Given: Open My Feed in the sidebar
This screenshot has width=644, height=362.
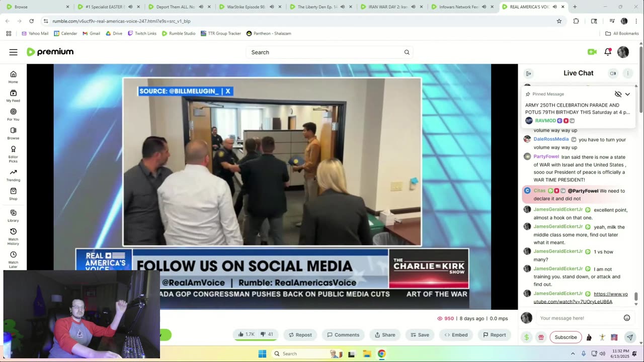Looking at the screenshot, I should click(x=13, y=96).
